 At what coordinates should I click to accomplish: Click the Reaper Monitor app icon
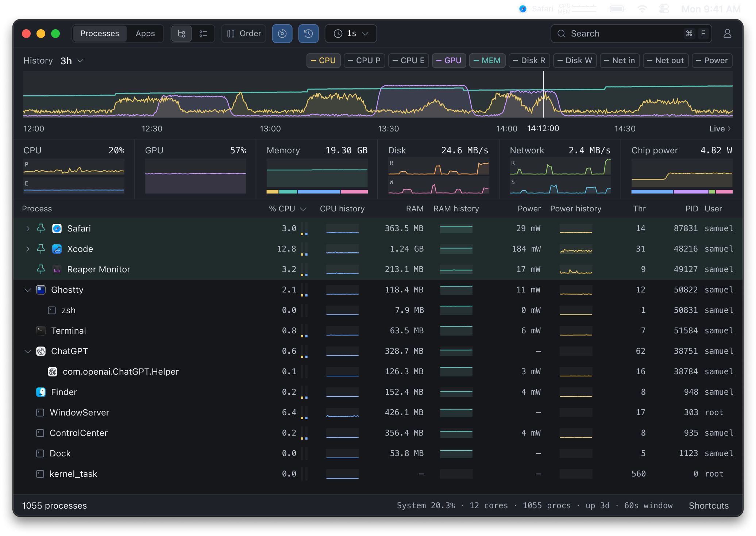(x=57, y=269)
